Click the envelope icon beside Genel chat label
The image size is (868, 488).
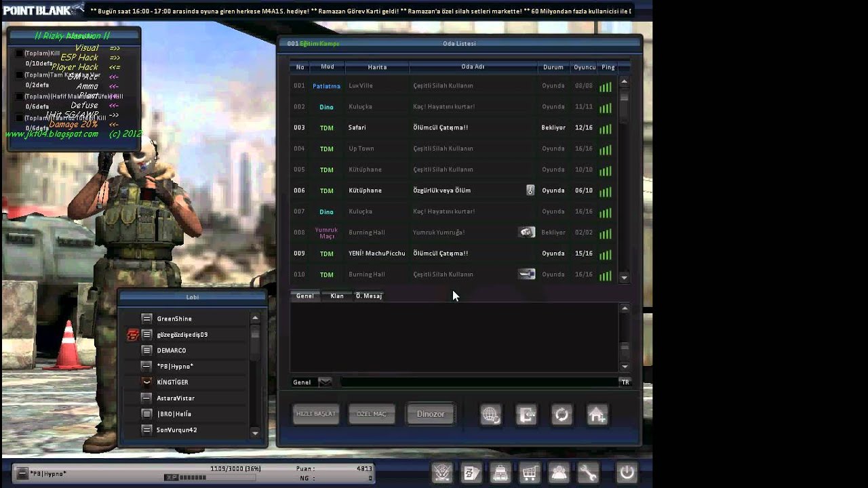pyautogui.click(x=325, y=382)
